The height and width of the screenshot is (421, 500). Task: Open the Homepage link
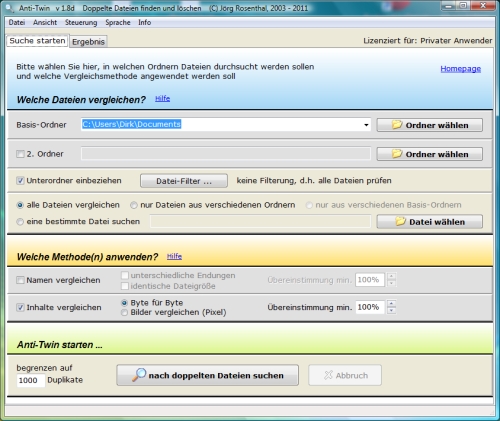tap(460, 69)
